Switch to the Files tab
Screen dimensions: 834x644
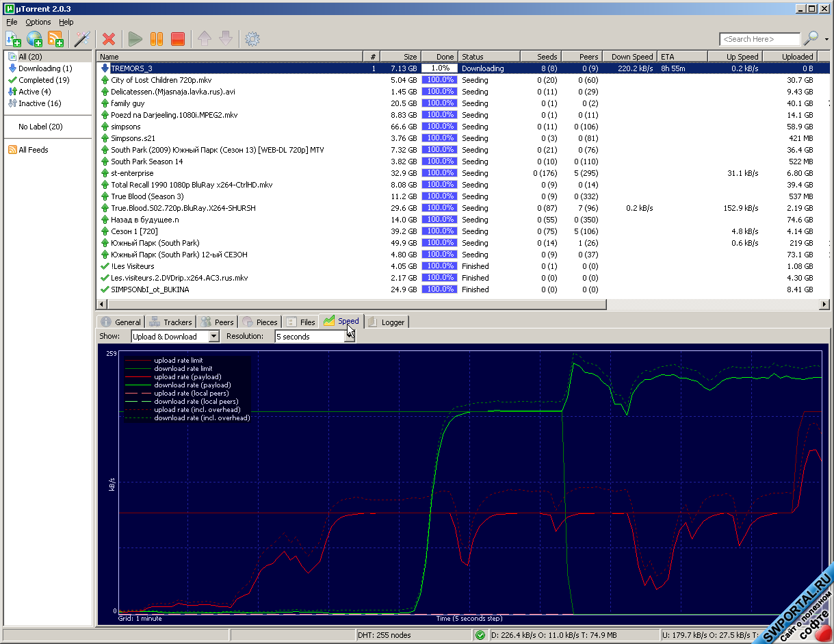coord(300,322)
